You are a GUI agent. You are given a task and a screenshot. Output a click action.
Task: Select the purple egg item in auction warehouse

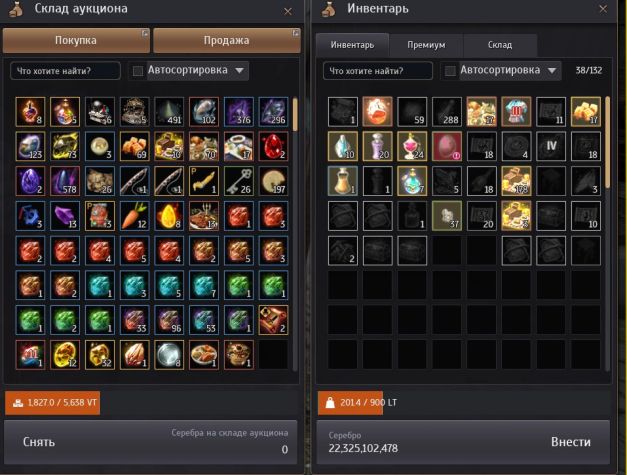[30, 181]
